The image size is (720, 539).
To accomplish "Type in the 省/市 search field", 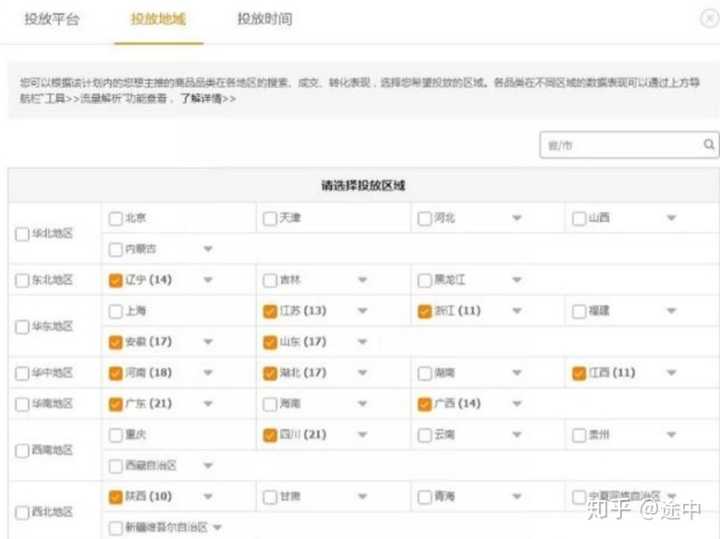I will point(618,145).
